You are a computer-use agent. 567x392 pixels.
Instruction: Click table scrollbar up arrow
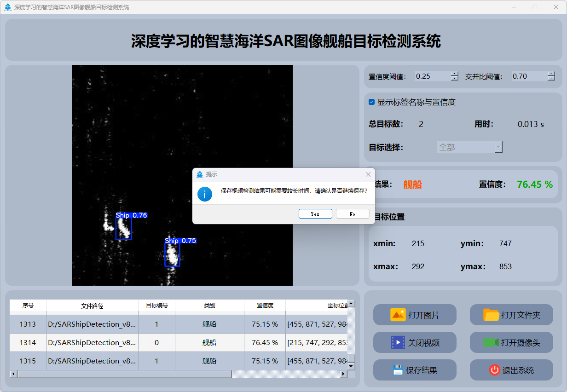[x=352, y=304]
